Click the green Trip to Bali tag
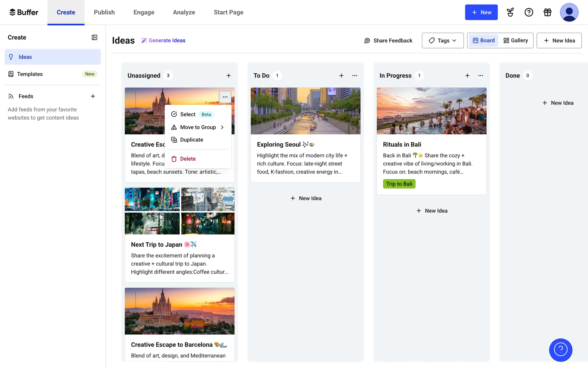This screenshot has height=368, width=588. pos(399,184)
